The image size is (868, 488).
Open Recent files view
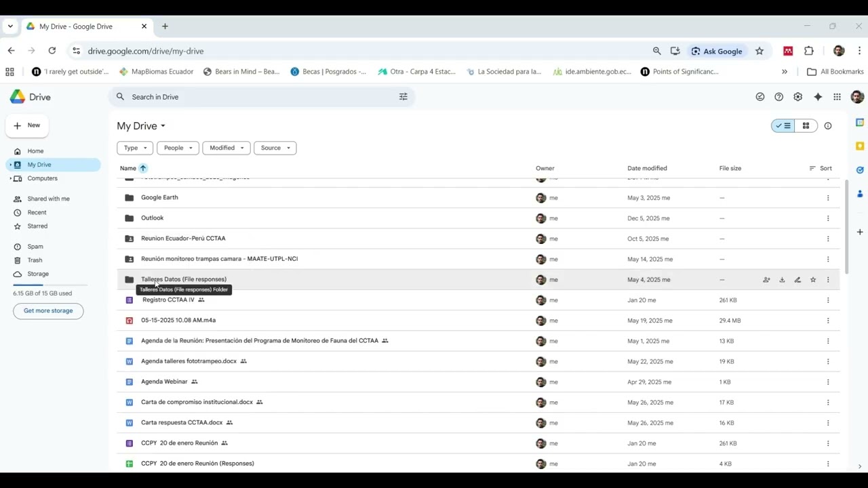(x=53, y=212)
